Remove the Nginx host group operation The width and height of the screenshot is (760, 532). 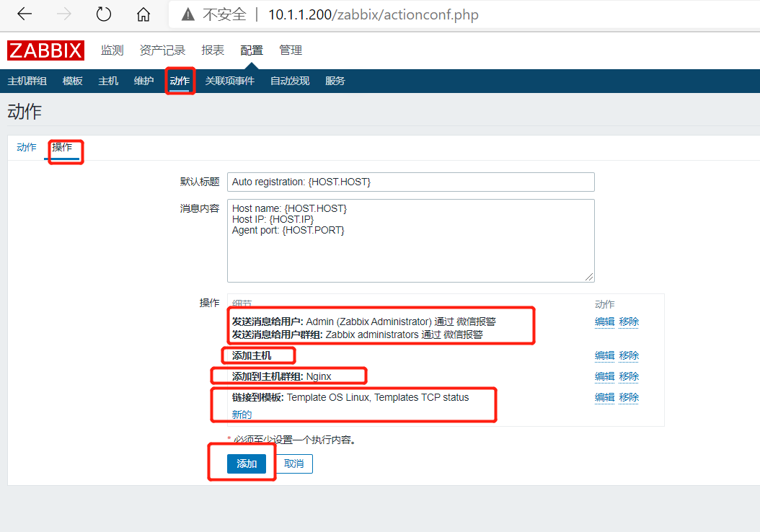[629, 376]
